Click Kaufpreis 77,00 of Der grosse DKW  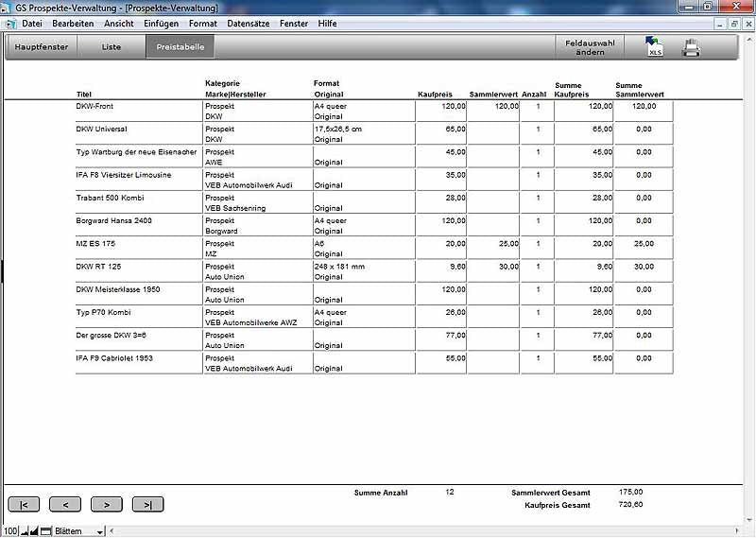coord(455,336)
